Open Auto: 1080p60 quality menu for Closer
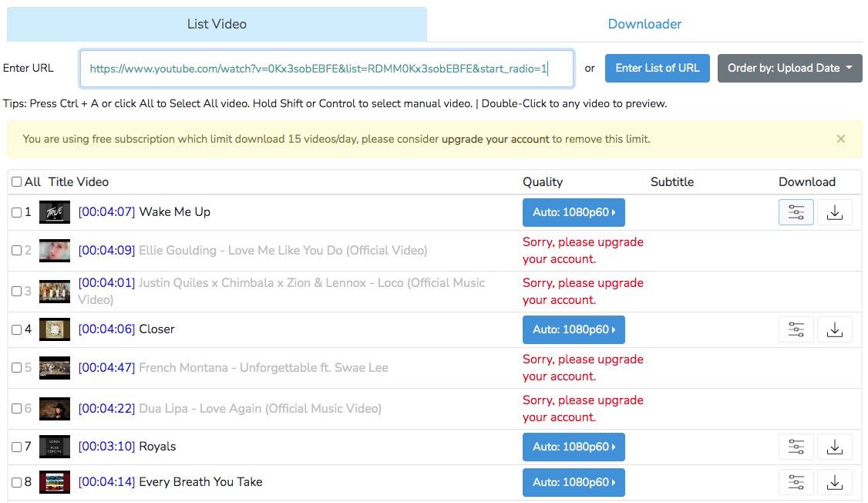The width and height of the screenshot is (868, 503). tap(574, 329)
